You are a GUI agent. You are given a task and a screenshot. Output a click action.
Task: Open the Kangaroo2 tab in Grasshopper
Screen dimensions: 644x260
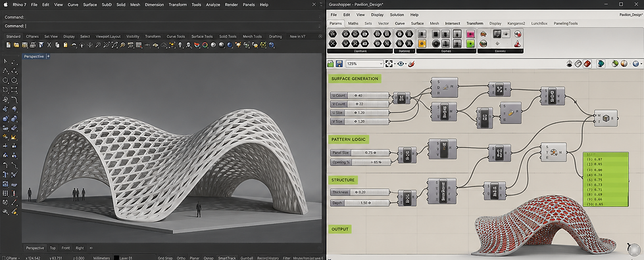(x=516, y=24)
